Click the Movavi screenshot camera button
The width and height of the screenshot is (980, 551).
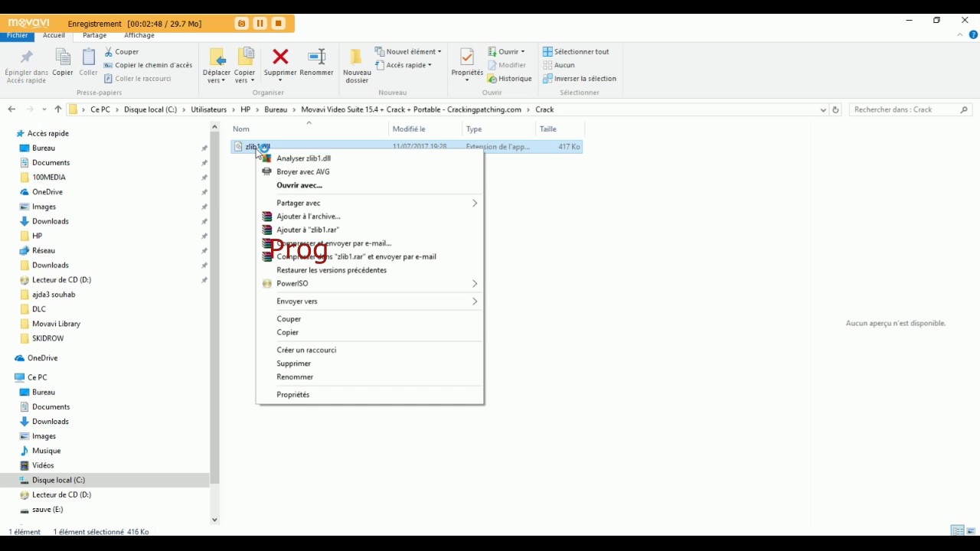[242, 24]
